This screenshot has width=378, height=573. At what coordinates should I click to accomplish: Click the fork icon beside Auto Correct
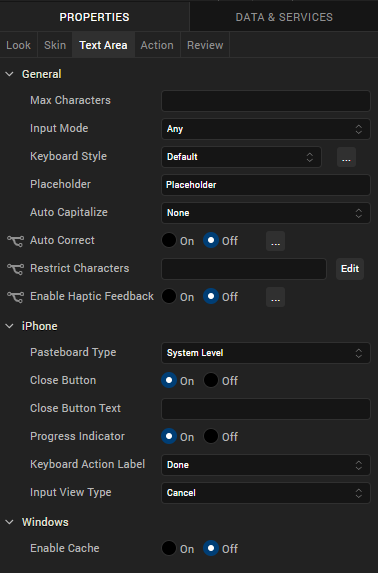point(15,241)
